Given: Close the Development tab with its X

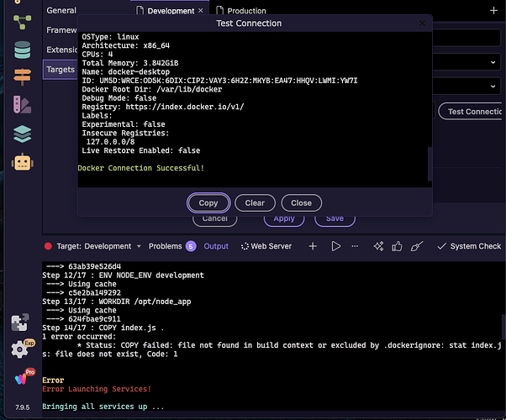Looking at the screenshot, I should tap(201, 11).
